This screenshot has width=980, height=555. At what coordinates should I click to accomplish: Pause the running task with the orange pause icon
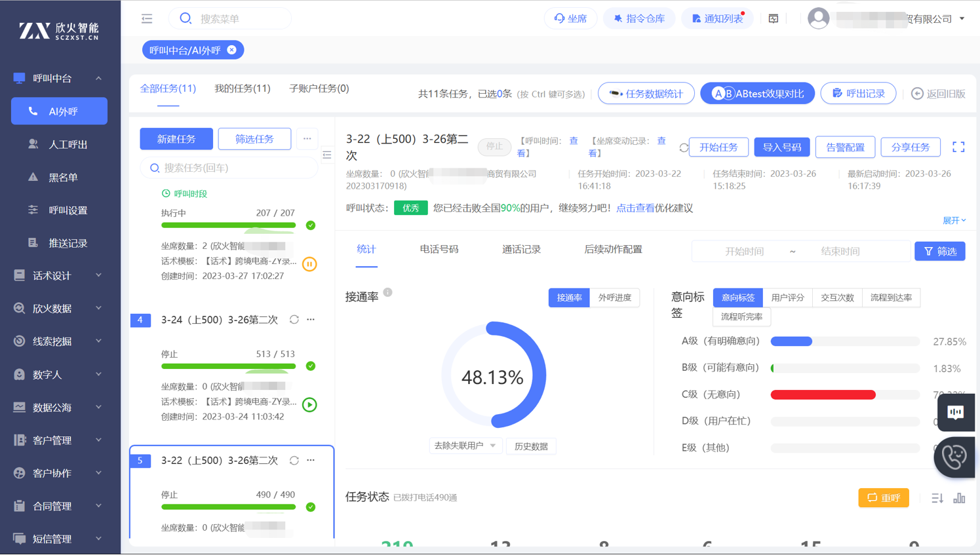point(309,264)
